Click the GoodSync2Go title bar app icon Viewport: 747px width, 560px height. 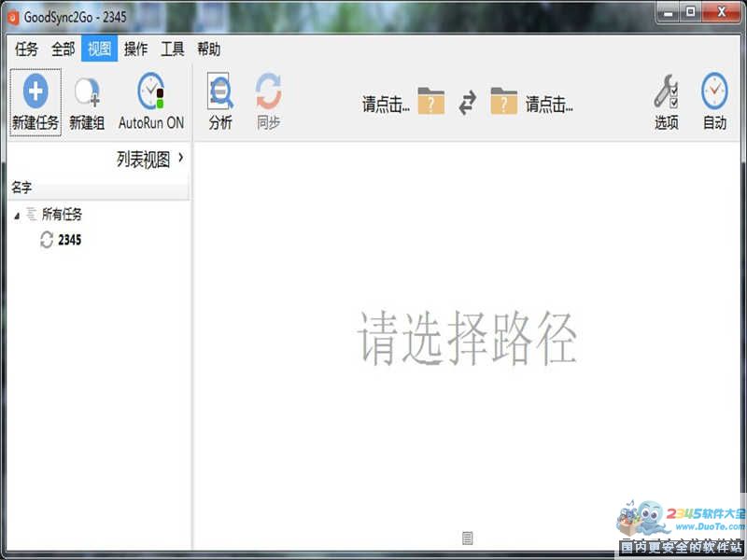[13, 18]
